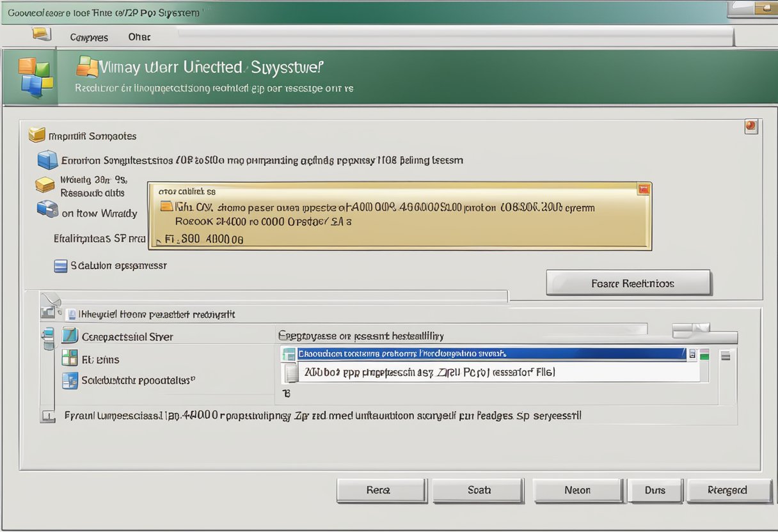Toggle the checkbox beside 'Fyraunl' bottom row
Image resolution: width=778 pixels, height=532 pixels.
[x=48, y=416]
